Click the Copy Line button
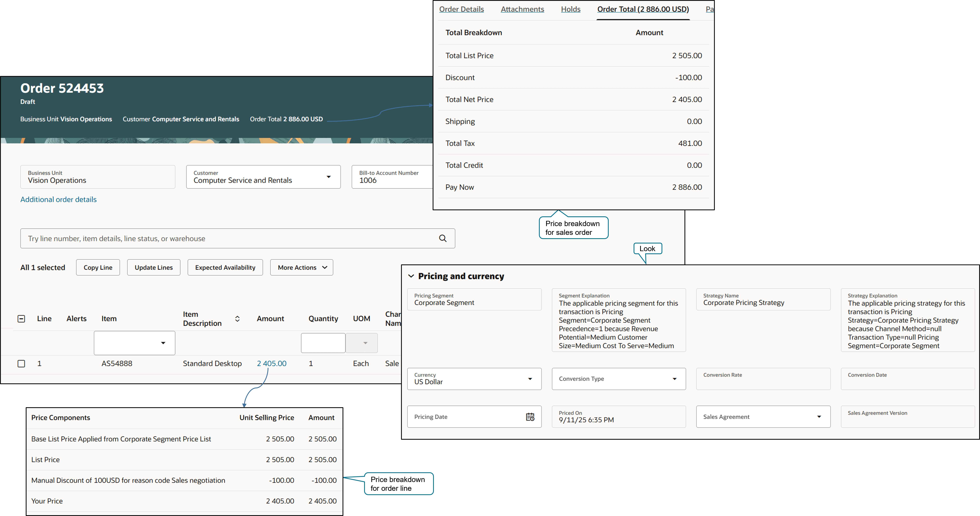Image resolution: width=980 pixels, height=516 pixels. pos(98,267)
